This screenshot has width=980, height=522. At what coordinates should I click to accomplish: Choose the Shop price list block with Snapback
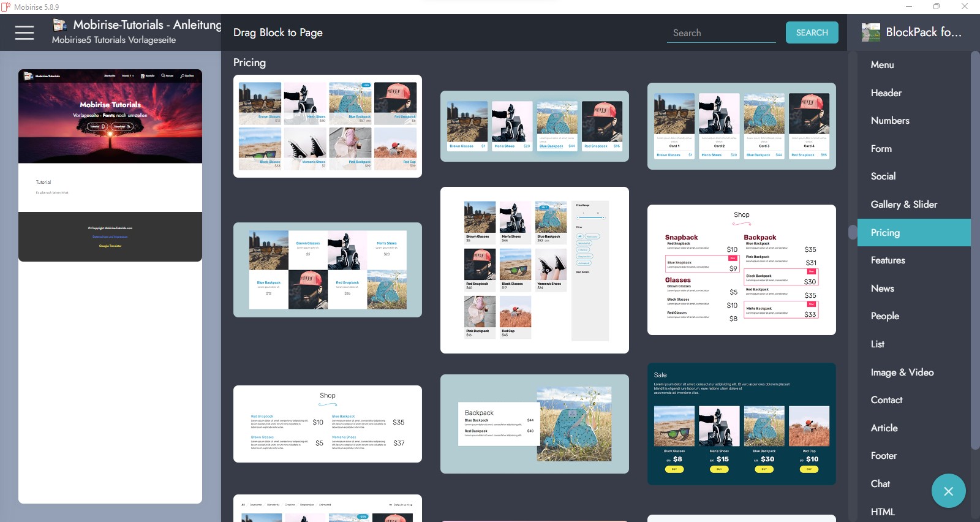click(741, 270)
